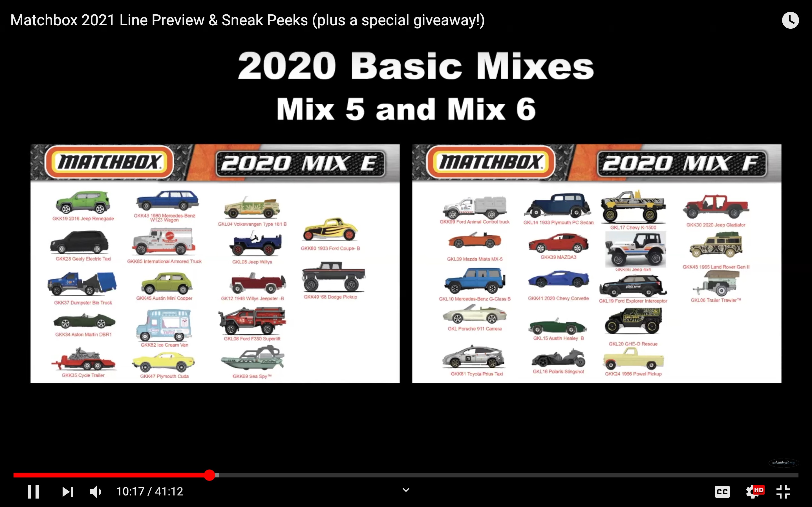Image resolution: width=812 pixels, height=507 pixels.
Task: Click the Watch Later clock icon
Action: pyautogui.click(x=790, y=21)
